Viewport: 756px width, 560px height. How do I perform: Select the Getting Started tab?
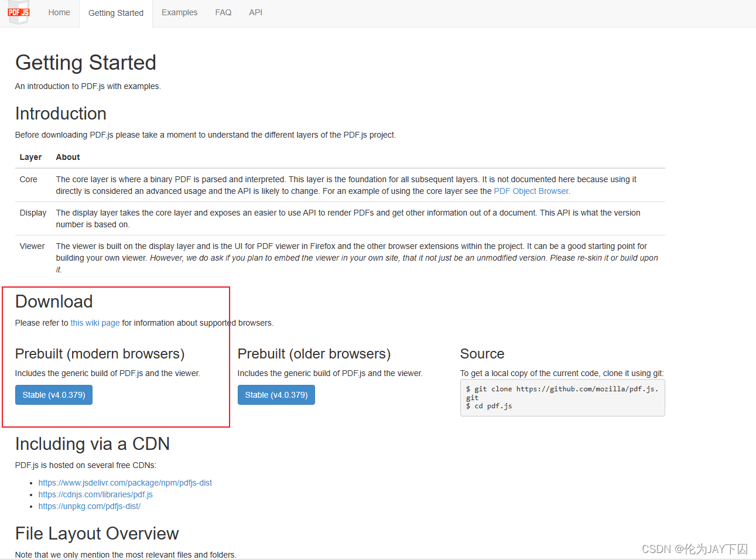coord(116,13)
